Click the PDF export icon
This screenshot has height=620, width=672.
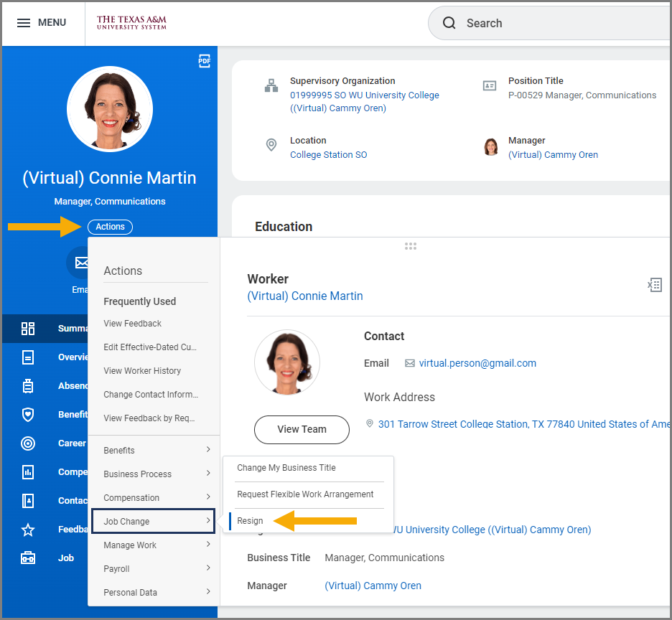tap(205, 61)
